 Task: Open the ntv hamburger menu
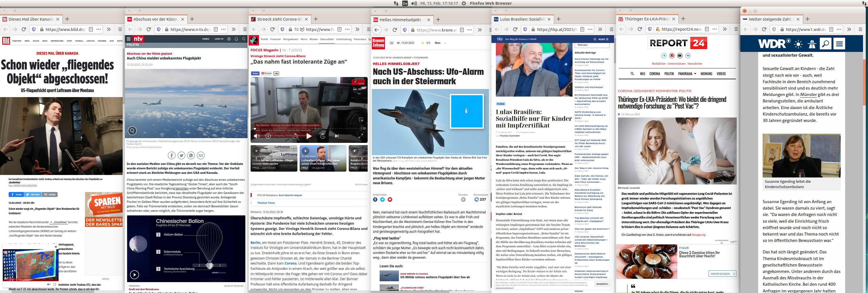pyautogui.click(x=128, y=39)
